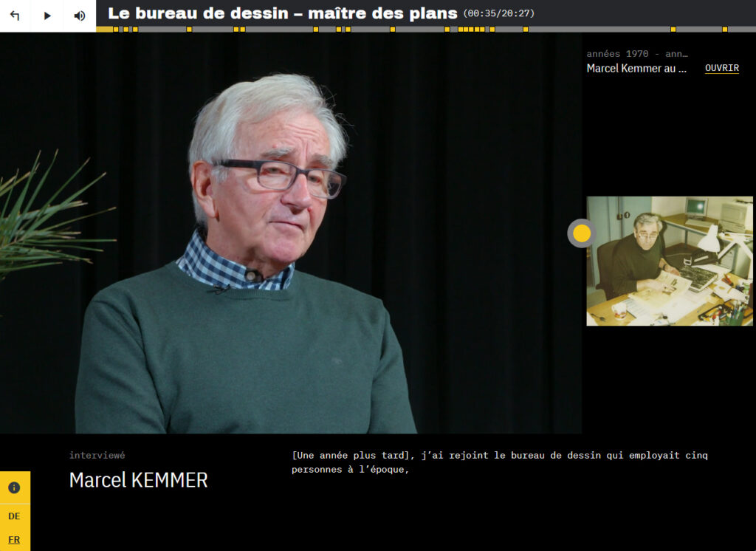
Task: Click the main interview video frame
Action: pos(291,233)
